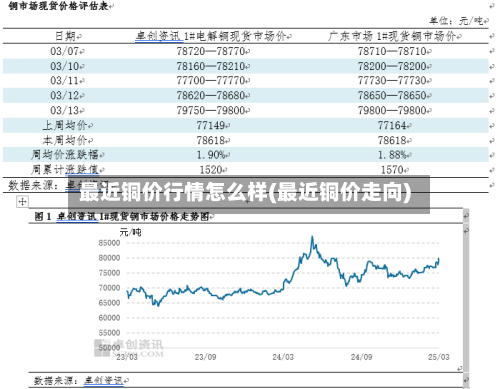Click the price cell 79750—79800

click(211, 110)
